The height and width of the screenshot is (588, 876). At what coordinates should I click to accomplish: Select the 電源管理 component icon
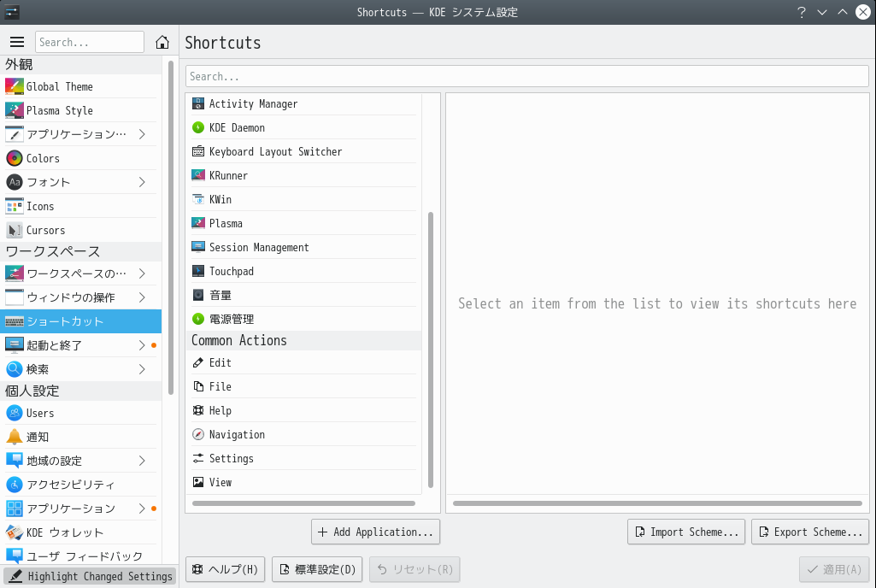tap(198, 319)
